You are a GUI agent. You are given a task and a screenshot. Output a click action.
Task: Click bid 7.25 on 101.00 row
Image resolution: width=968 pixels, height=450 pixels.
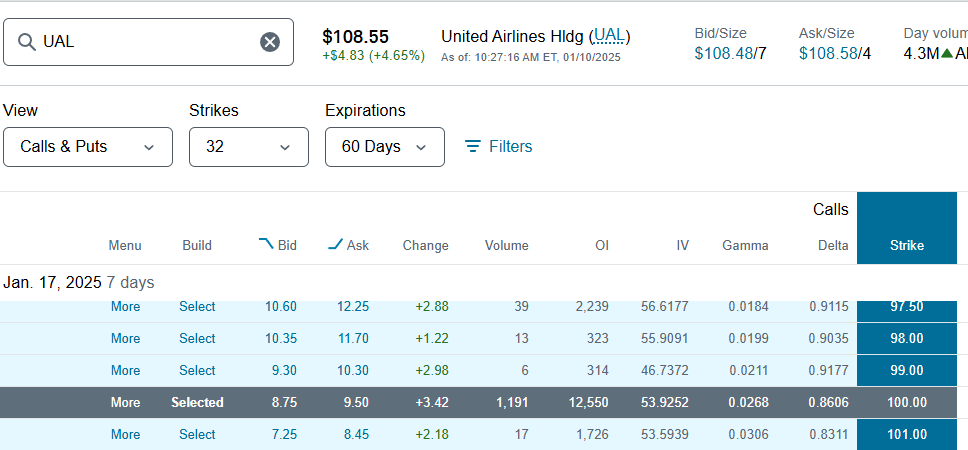pyautogui.click(x=284, y=435)
